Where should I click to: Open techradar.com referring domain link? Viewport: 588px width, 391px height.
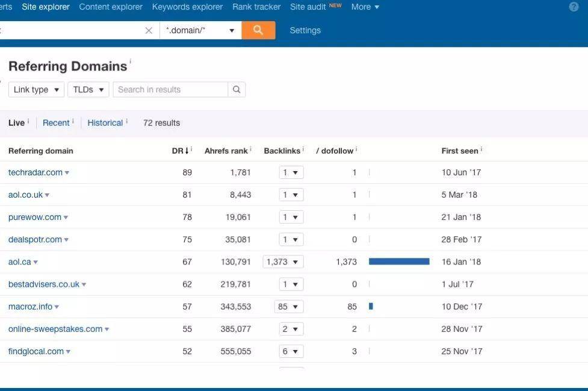(36, 173)
